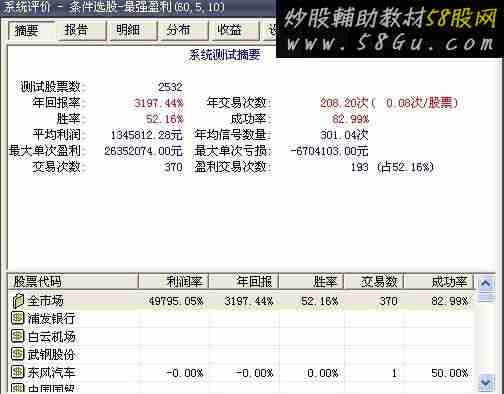This screenshot has width=504, height=394.
Task: Click the 武钢股份 stock icon
Action: coord(18,354)
